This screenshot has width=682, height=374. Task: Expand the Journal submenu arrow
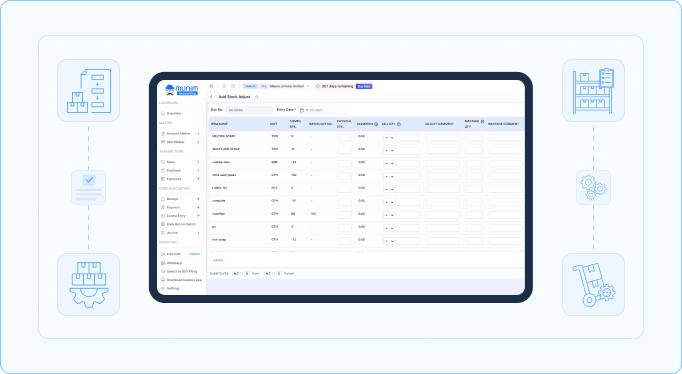click(x=198, y=233)
